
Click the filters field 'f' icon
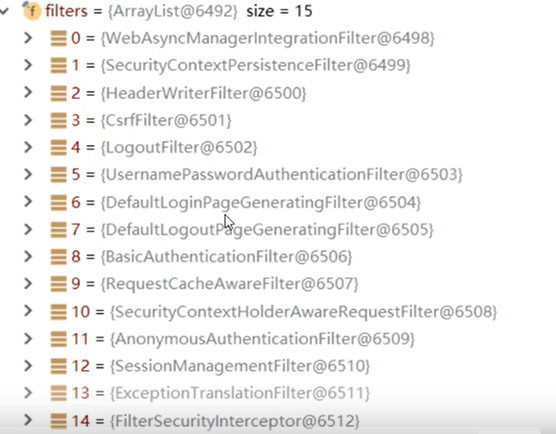pos(32,11)
